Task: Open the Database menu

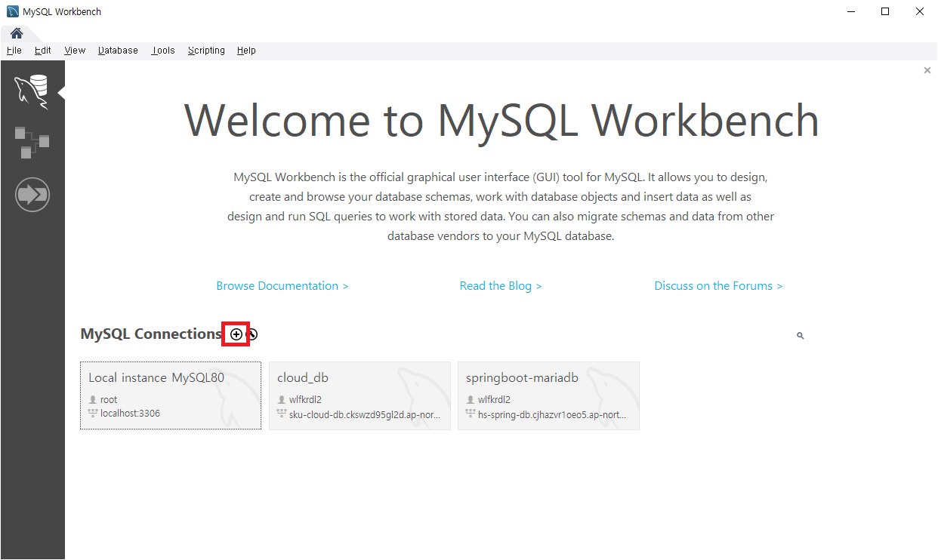Action: coord(118,51)
